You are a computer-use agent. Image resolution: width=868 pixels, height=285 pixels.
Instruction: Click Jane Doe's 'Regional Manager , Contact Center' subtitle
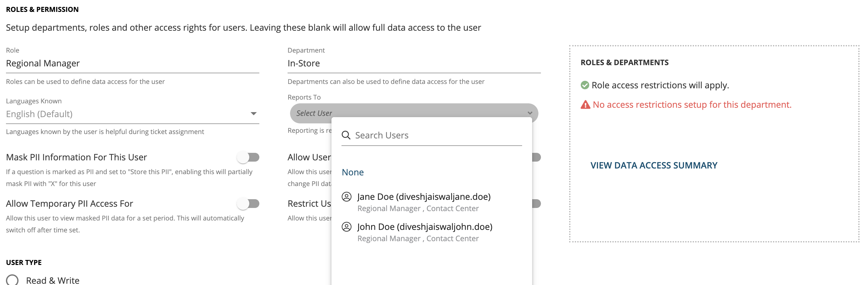click(418, 209)
